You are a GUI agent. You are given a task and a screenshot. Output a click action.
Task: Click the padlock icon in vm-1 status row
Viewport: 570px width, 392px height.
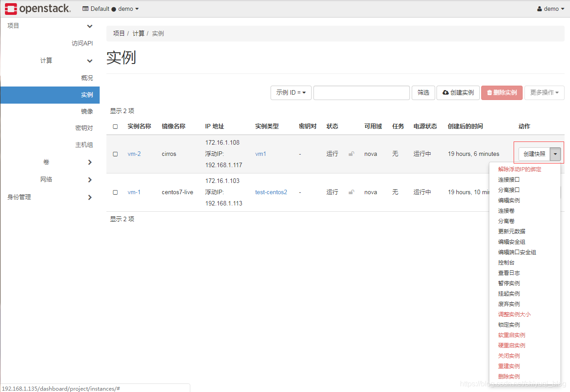[351, 192]
